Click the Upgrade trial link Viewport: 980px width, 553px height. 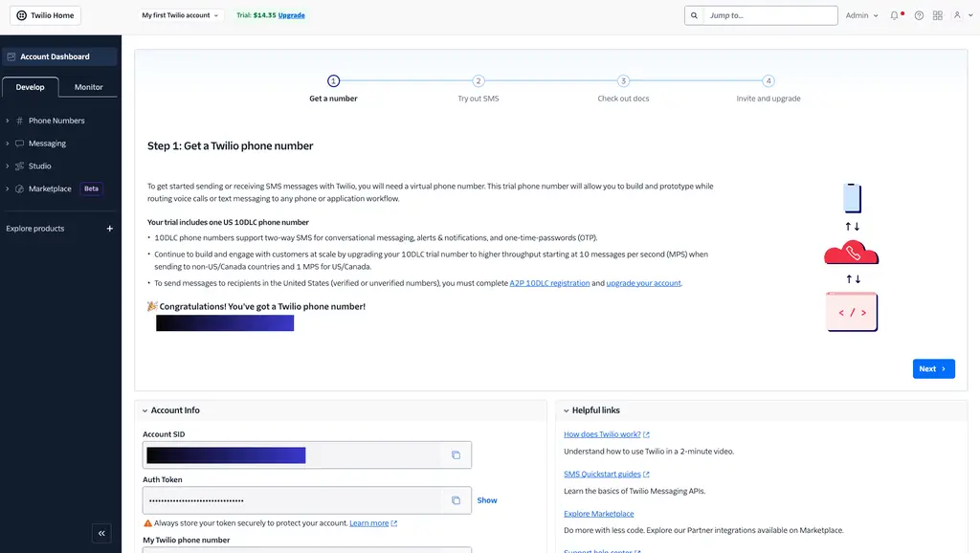tap(291, 15)
